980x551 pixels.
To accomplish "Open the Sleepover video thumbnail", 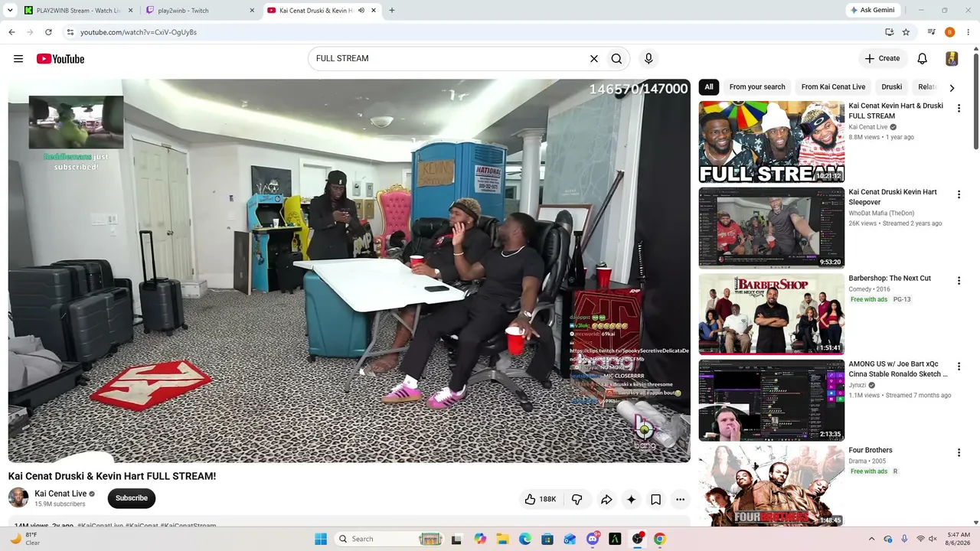I will point(772,228).
